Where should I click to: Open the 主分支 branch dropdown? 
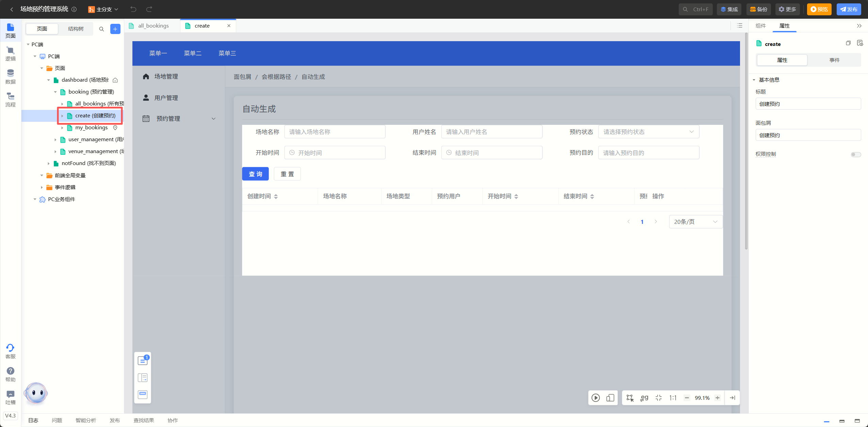(103, 9)
